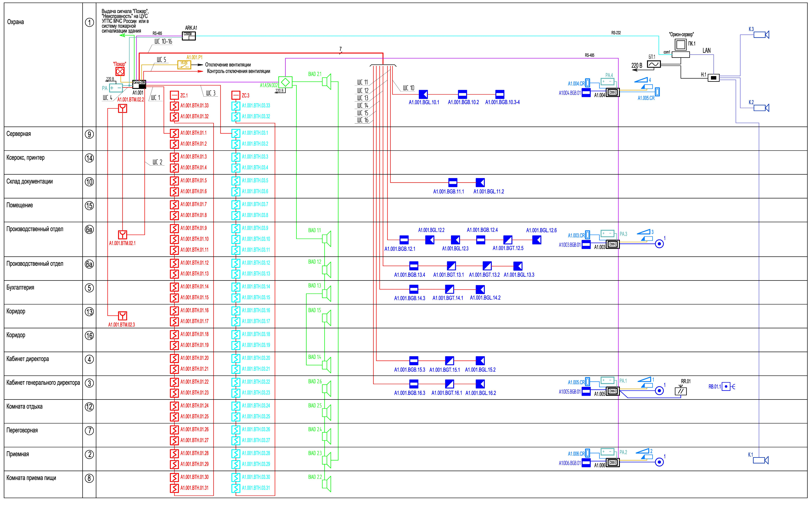Select the fire detector symbol A1.001.BTH.01.1

pyautogui.click(x=174, y=133)
